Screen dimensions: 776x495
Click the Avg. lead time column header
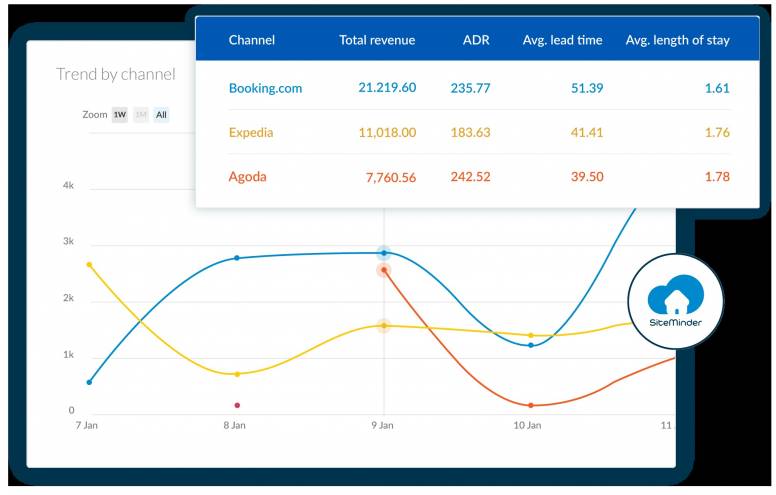tap(562, 41)
